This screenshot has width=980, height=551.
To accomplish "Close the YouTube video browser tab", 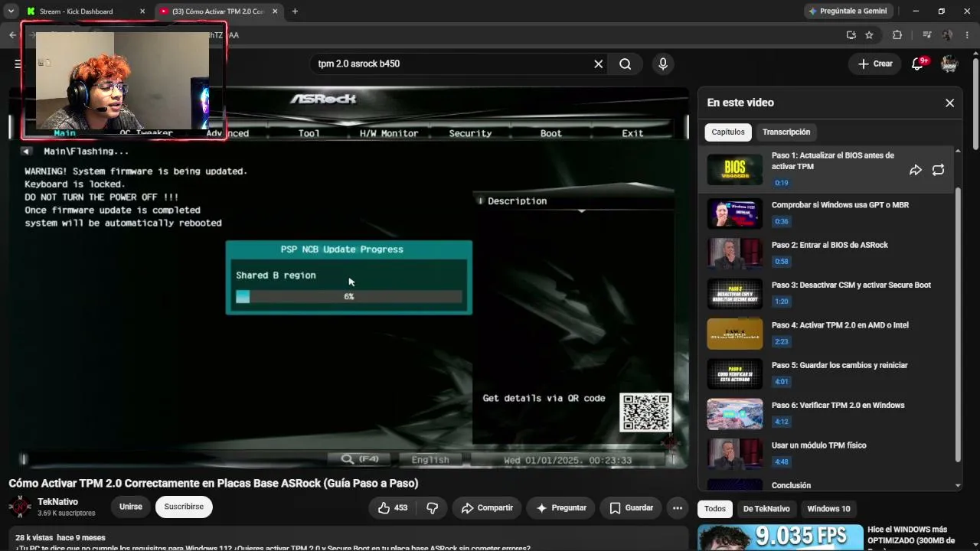I will (275, 11).
